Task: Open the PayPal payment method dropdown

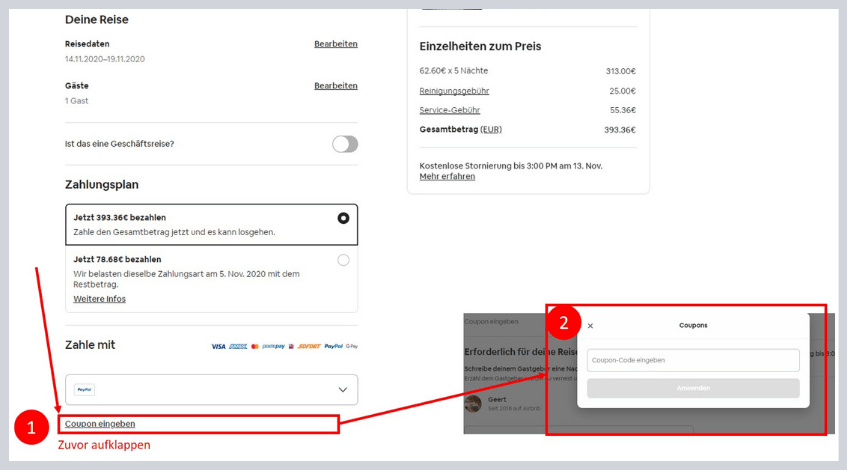Action: [211, 390]
